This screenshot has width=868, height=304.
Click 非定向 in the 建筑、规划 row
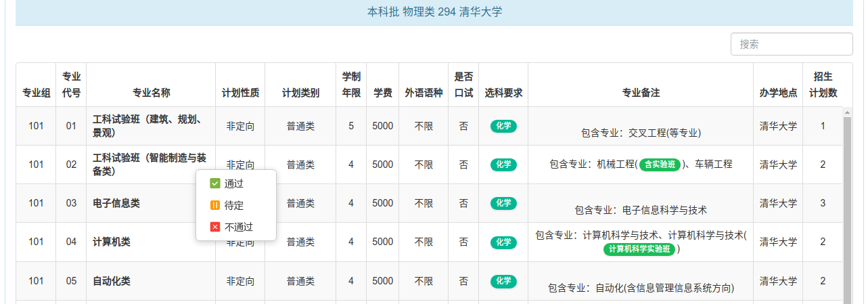pyautogui.click(x=240, y=126)
